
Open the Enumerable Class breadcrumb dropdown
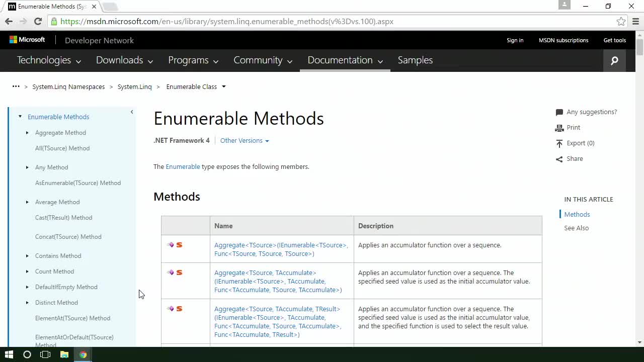coord(223,86)
